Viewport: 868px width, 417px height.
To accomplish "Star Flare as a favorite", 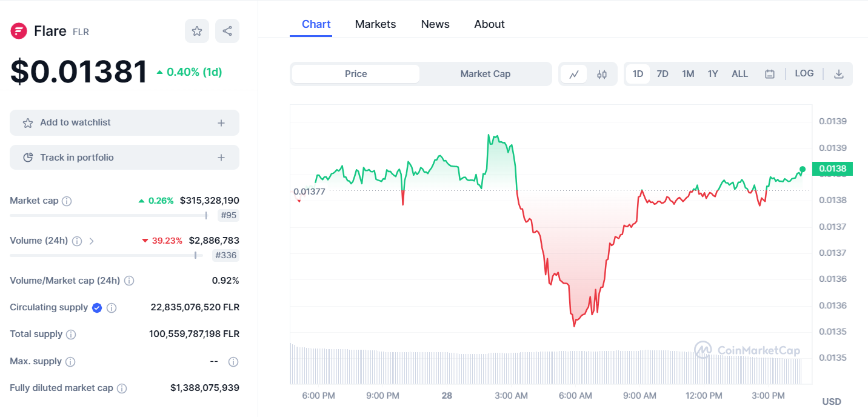I will (197, 31).
